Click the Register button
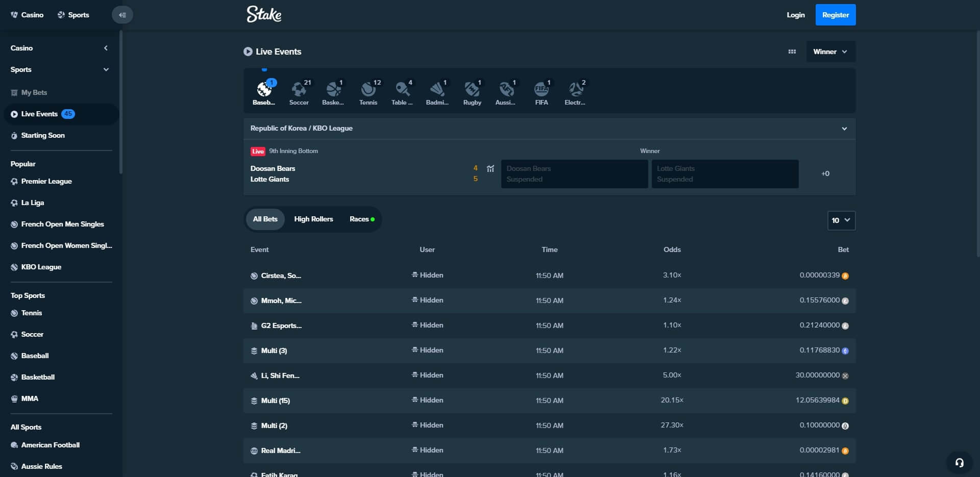The width and height of the screenshot is (980, 477). coord(835,15)
